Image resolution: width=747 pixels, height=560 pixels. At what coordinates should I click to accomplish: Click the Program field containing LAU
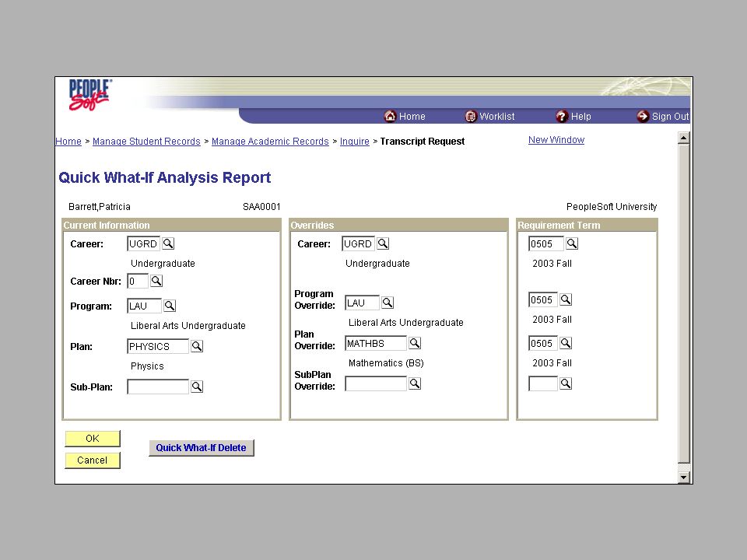coord(145,306)
